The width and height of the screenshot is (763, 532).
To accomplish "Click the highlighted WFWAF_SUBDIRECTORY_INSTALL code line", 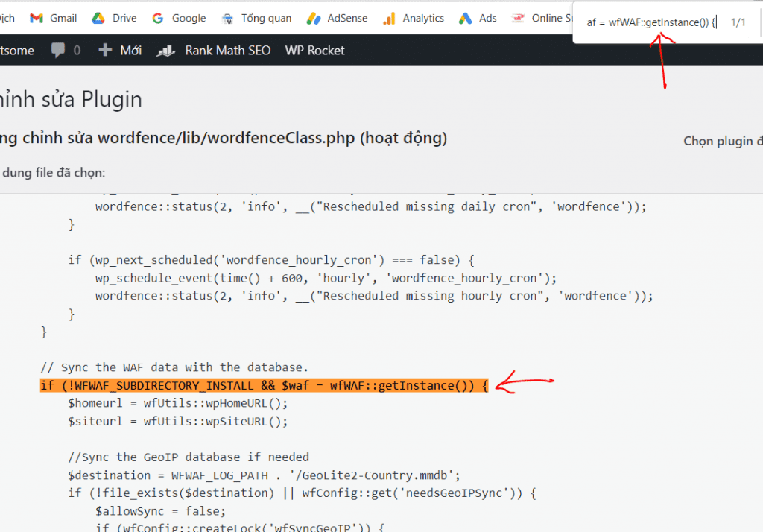I will coord(265,385).
